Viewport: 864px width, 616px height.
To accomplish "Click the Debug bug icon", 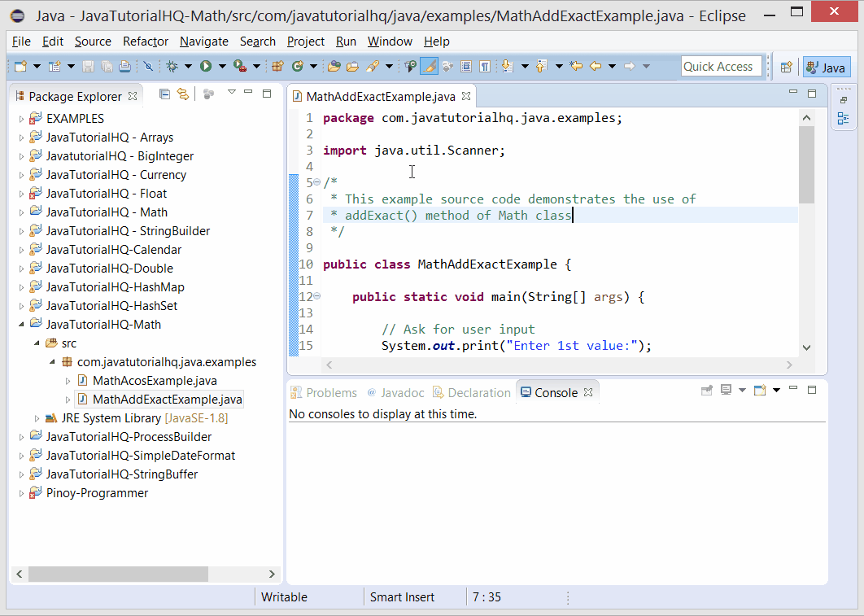I will (172, 67).
